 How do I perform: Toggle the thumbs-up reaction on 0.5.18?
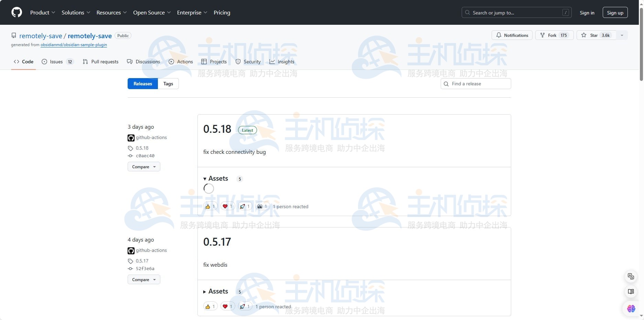click(x=210, y=206)
